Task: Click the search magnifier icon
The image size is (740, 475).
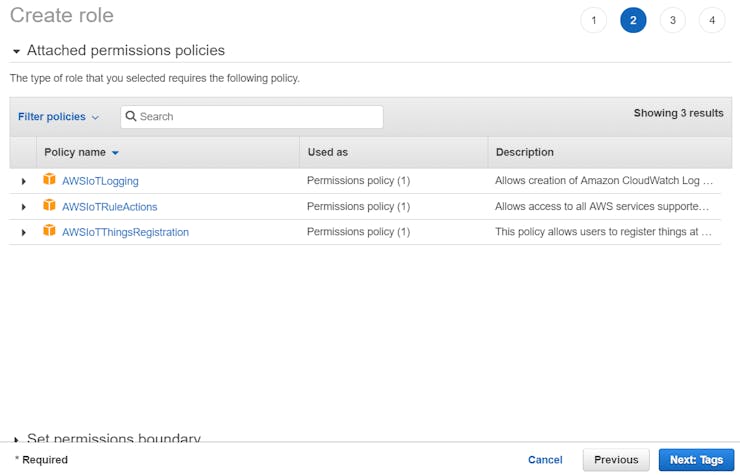Action: coord(131,117)
